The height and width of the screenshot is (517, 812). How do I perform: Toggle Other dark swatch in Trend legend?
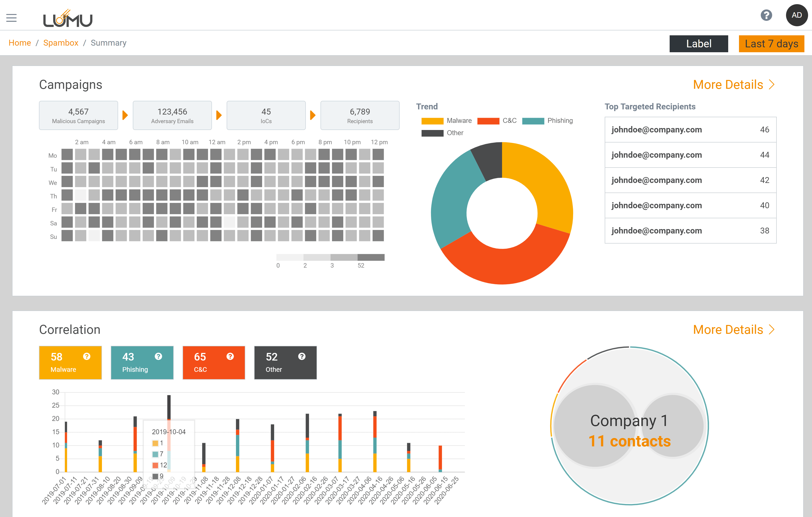click(432, 133)
